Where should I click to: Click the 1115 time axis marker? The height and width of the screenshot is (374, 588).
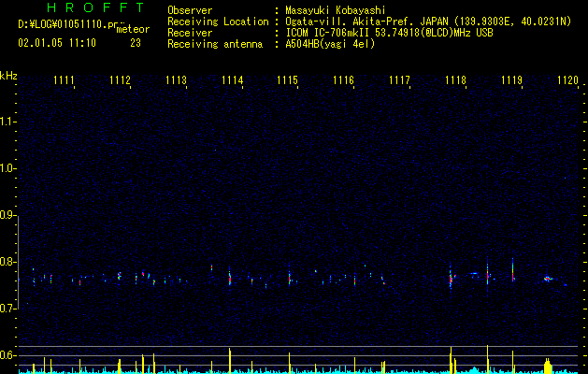point(287,80)
